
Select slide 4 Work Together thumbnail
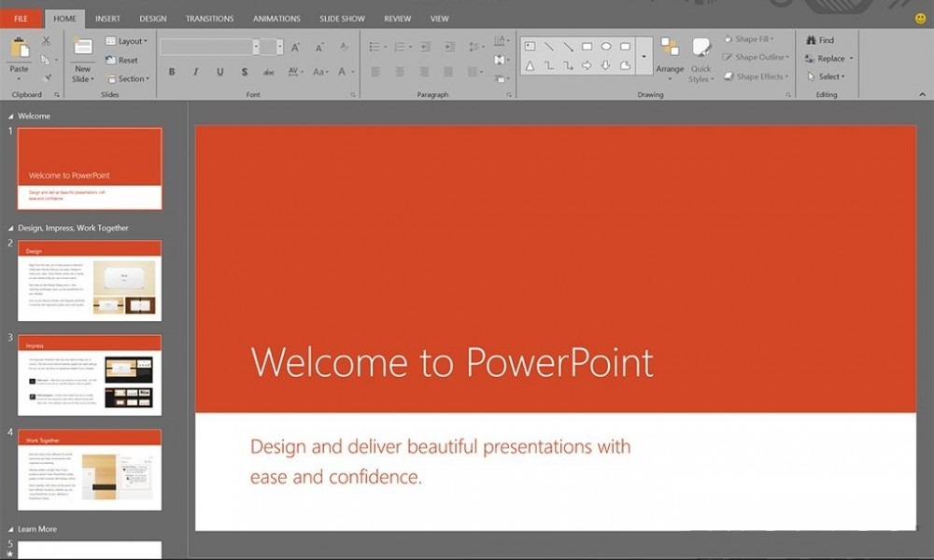[90, 470]
